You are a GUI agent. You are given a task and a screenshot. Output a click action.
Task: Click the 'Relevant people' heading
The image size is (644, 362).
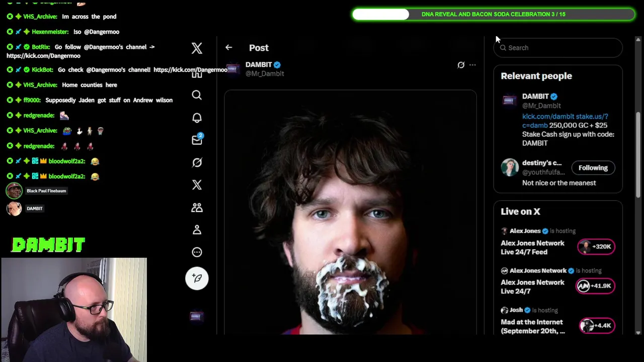click(x=536, y=76)
